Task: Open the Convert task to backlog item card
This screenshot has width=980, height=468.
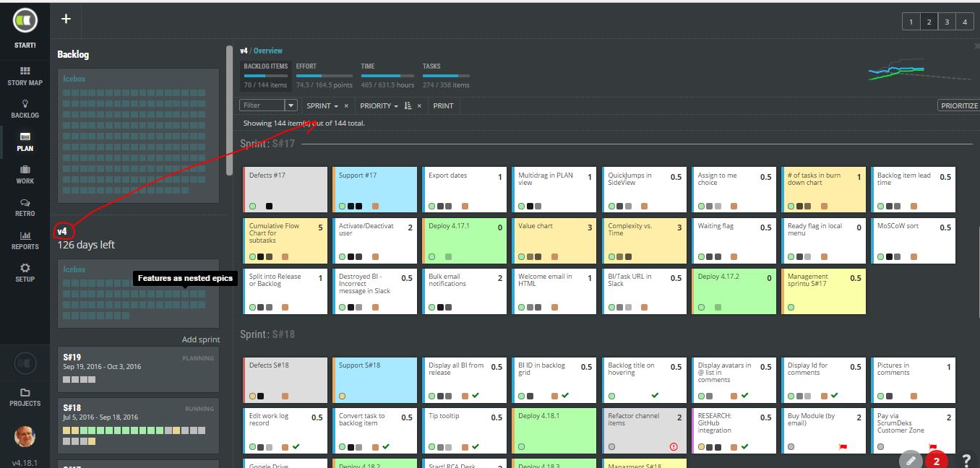Action: [374, 430]
